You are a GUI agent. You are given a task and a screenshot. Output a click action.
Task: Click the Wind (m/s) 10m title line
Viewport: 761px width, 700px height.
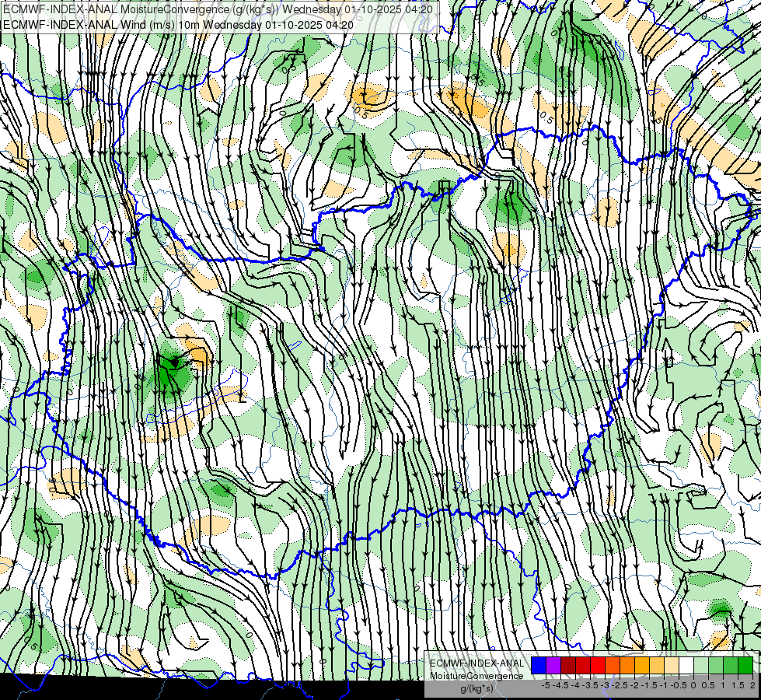coord(178,24)
